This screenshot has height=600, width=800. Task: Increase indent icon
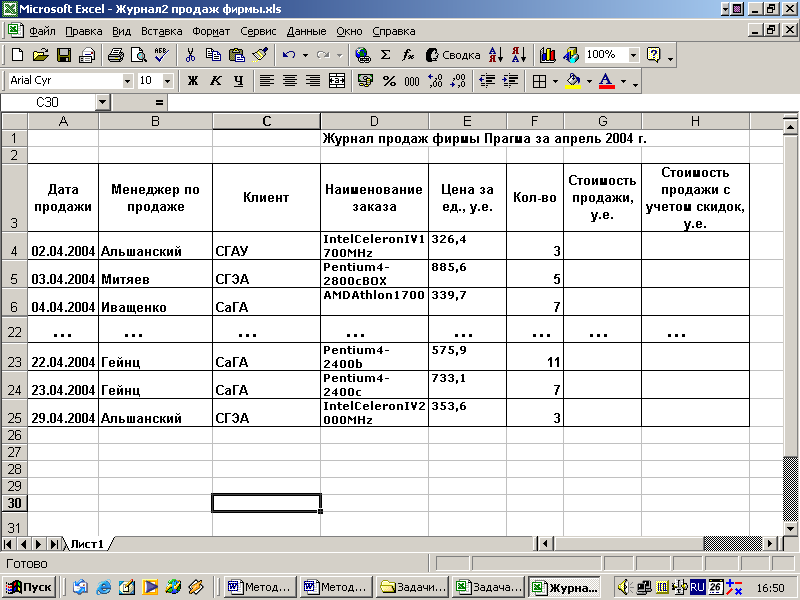tap(510, 81)
